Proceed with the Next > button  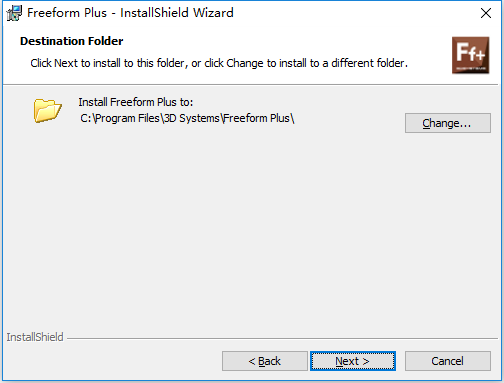pyautogui.click(x=353, y=361)
